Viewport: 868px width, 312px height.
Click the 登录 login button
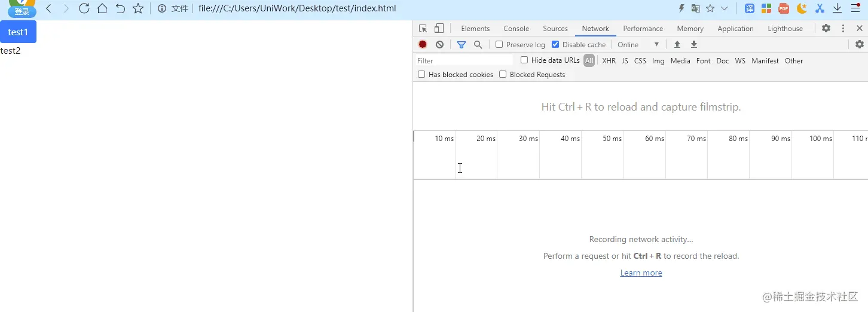click(22, 11)
